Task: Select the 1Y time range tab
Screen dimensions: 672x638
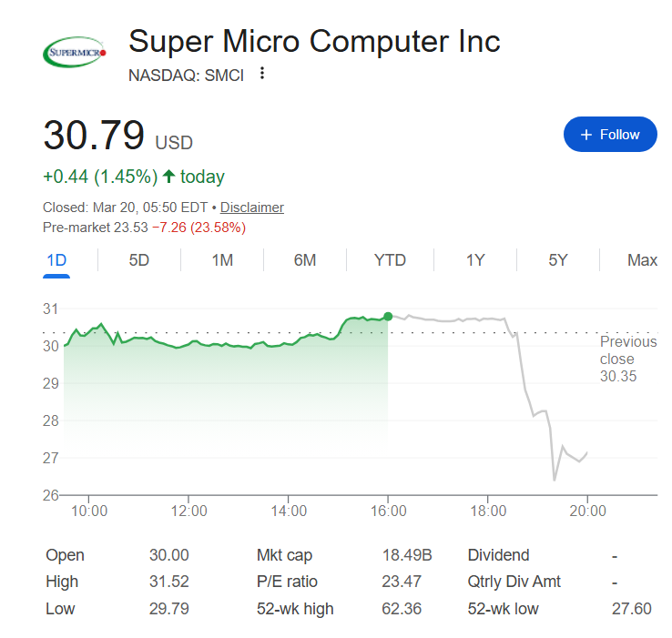Action: [475, 260]
